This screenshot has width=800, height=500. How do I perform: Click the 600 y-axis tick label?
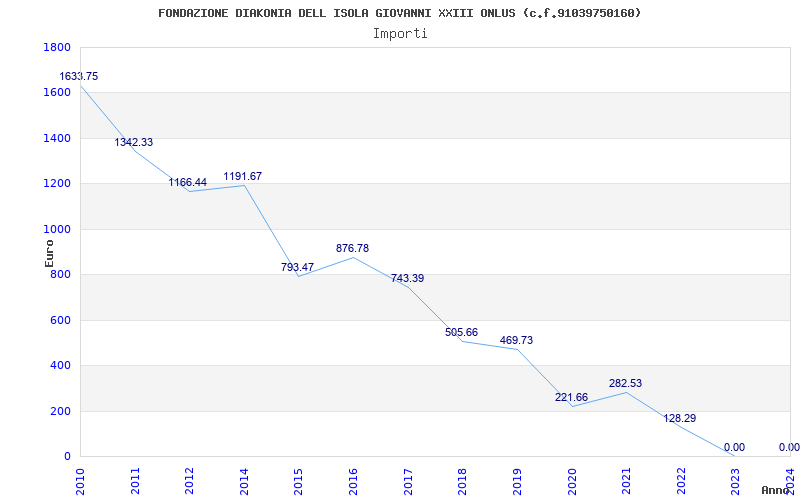(x=61, y=320)
